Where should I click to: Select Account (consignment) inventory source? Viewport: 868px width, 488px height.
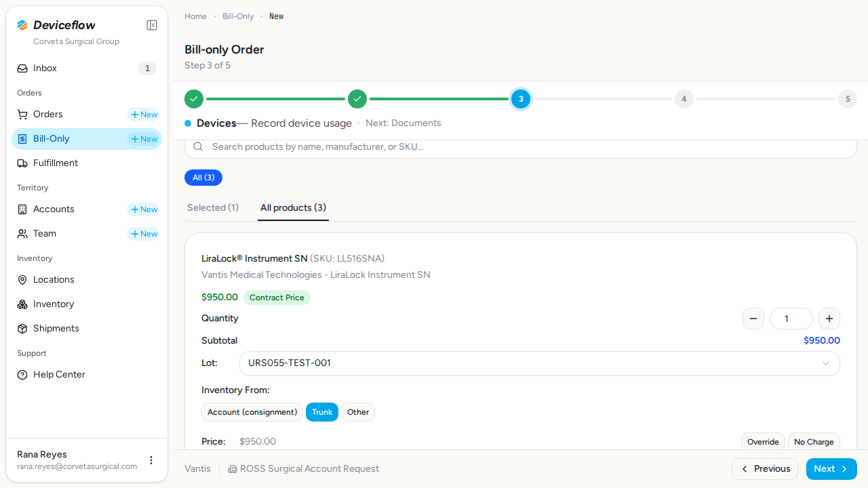click(x=252, y=412)
